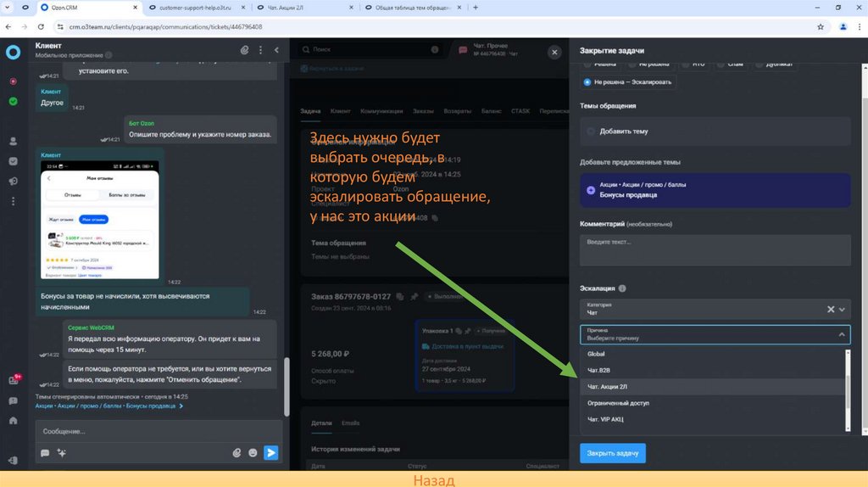Image resolution: width=868 pixels, height=487 pixels.
Task: Switch to Общая таблица тем browser tab
Action: (x=413, y=8)
